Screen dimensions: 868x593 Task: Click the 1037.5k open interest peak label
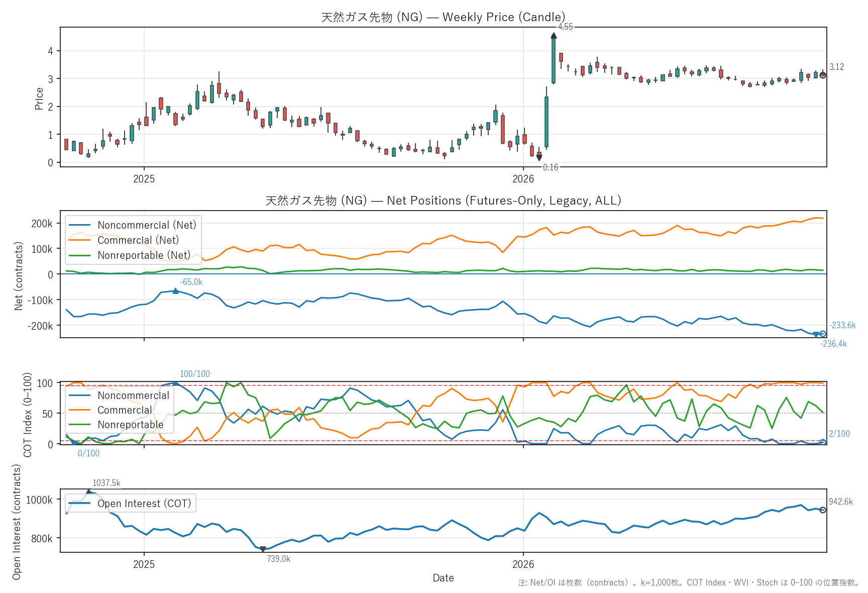tap(106, 483)
